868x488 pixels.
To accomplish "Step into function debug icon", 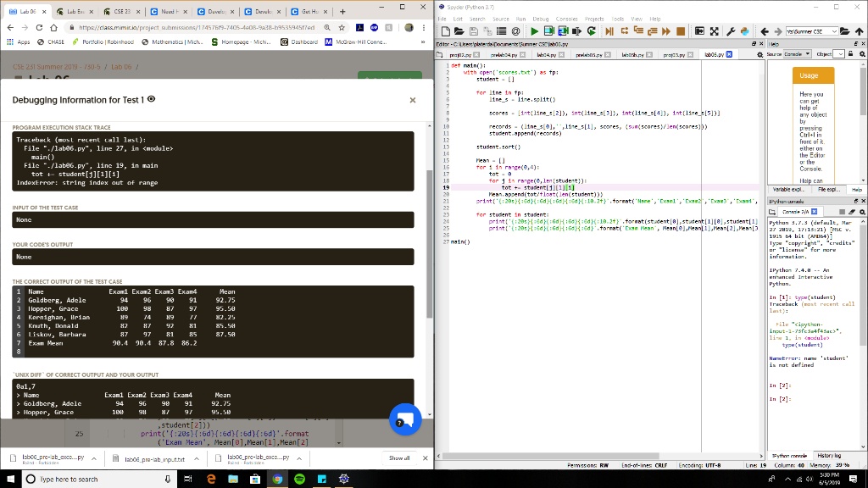I will click(x=638, y=31).
